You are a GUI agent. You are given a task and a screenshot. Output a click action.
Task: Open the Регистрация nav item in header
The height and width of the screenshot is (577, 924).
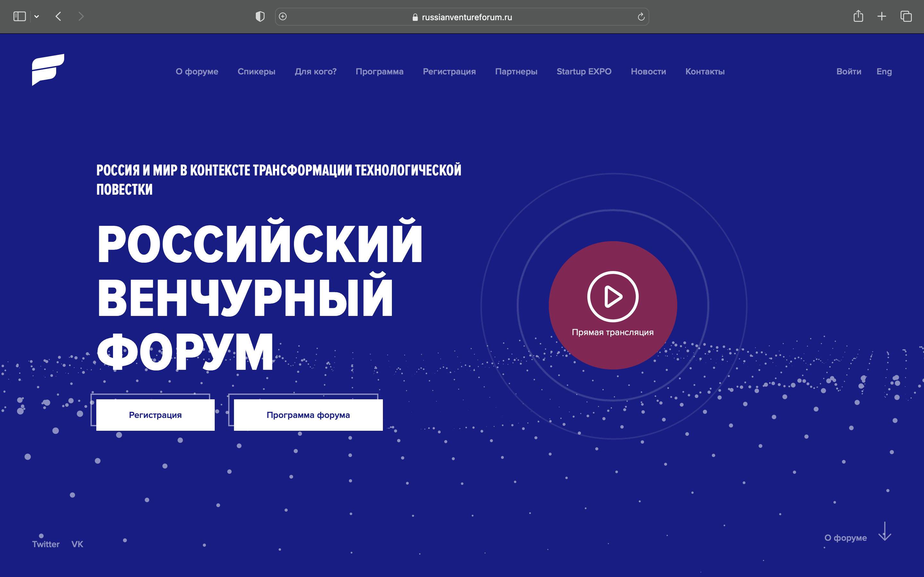(x=449, y=72)
